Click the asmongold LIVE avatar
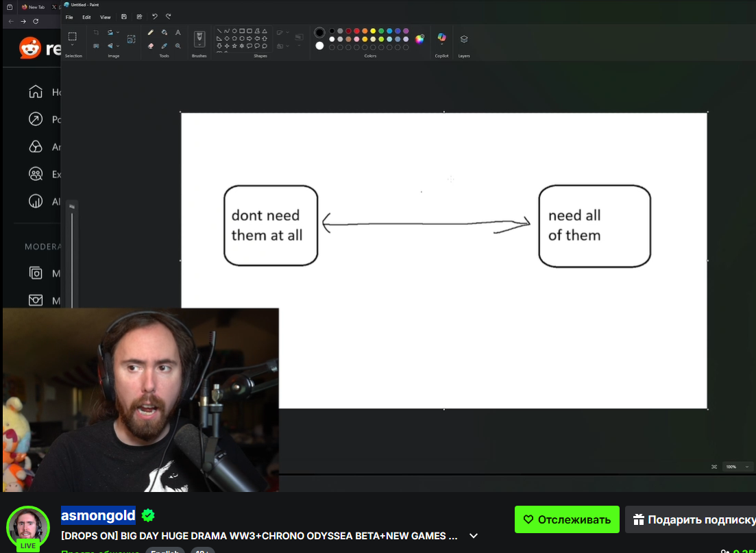The width and height of the screenshot is (756, 553). pos(28,528)
